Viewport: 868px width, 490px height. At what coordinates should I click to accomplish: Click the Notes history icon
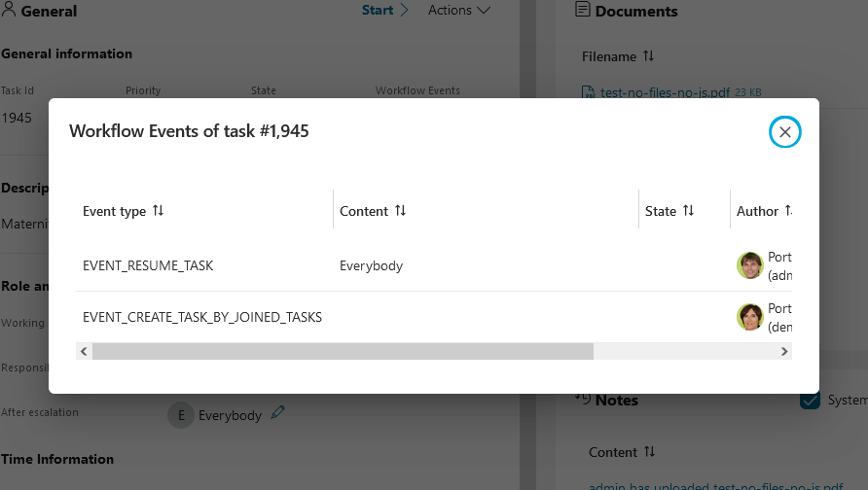[582, 399]
